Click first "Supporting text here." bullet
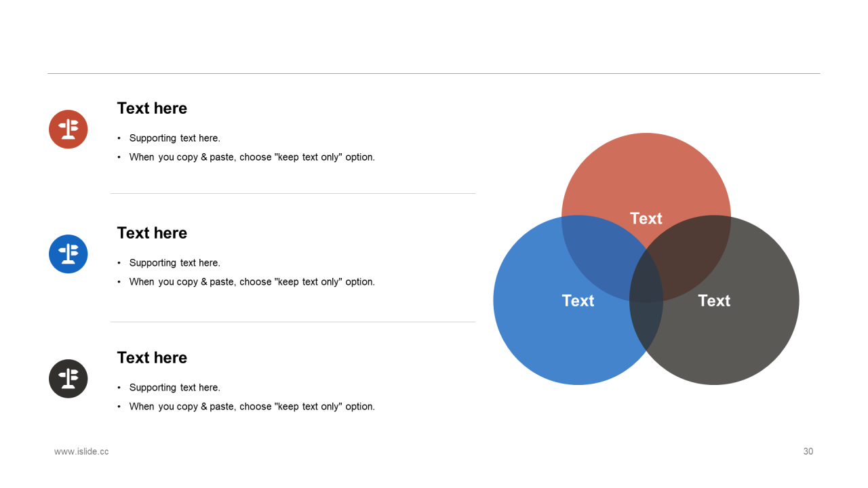This screenshot has width=868, height=488. click(175, 138)
